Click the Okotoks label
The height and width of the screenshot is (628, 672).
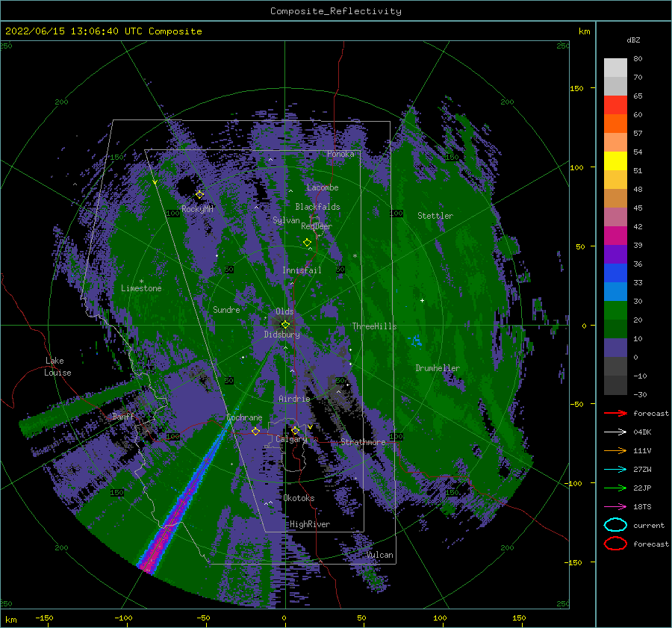[299, 498]
